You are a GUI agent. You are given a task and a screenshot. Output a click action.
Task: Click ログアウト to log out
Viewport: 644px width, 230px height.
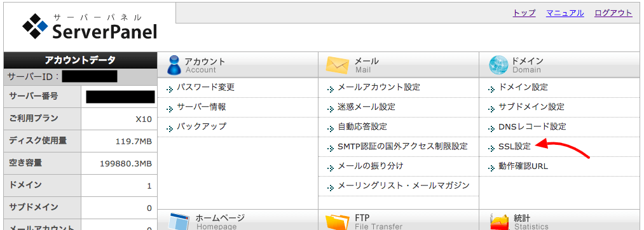coord(613,13)
